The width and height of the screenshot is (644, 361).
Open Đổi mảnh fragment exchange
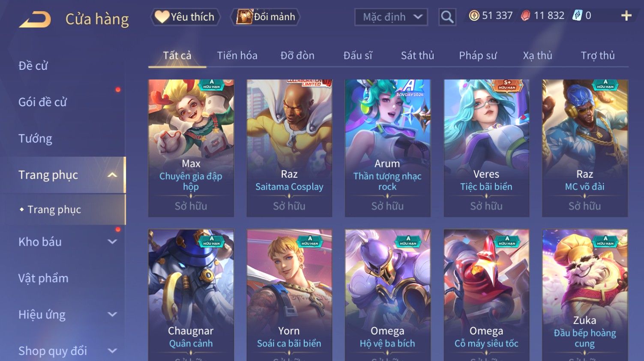coord(265,17)
